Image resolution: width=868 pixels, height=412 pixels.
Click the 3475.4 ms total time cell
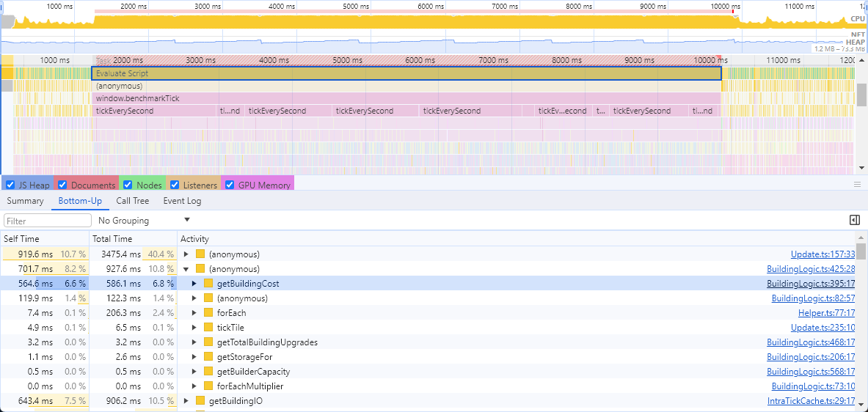(x=134, y=254)
